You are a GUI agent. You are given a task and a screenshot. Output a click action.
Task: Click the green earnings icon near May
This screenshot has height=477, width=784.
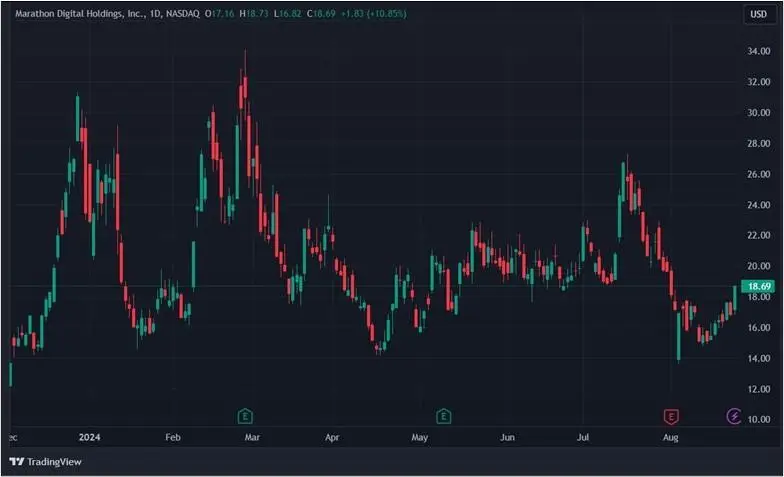[443, 415]
